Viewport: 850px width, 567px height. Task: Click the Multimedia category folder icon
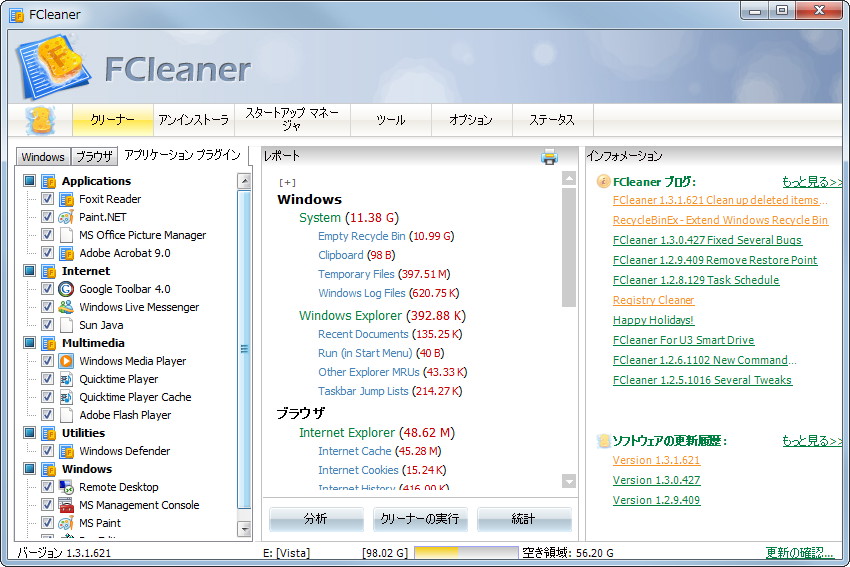49,343
